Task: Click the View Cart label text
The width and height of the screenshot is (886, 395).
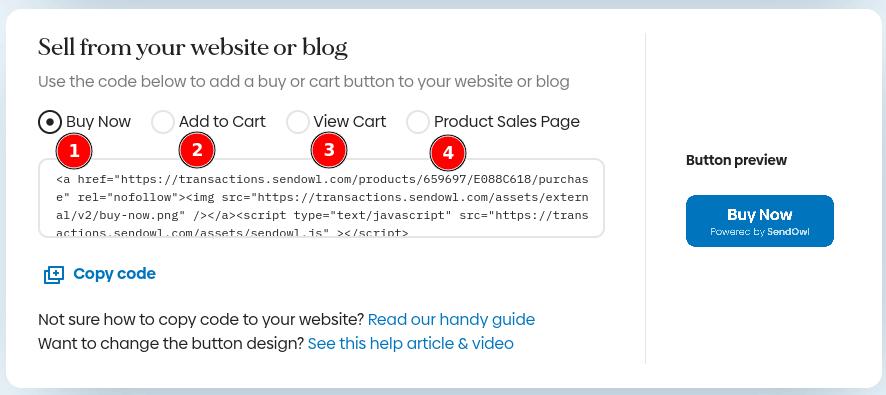Action: click(350, 122)
